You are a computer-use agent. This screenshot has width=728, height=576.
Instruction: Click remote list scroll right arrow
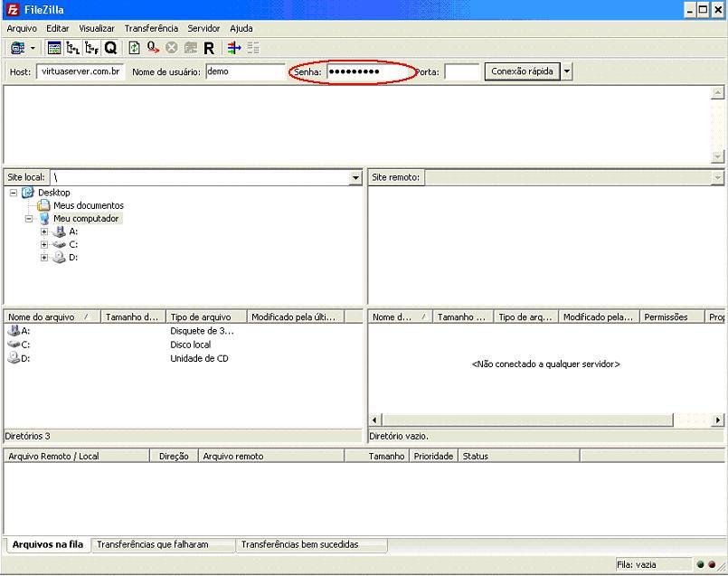pyautogui.click(x=718, y=420)
